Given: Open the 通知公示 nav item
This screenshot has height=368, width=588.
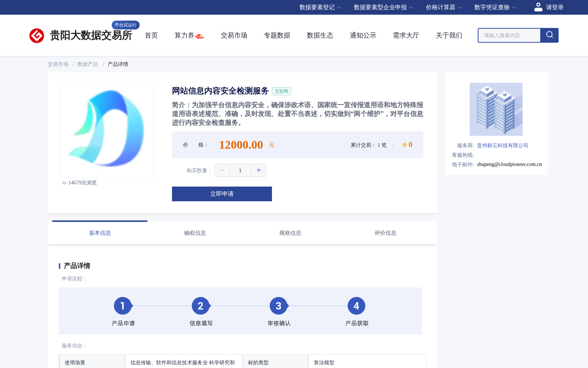Looking at the screenshot, I should point(363,35).
